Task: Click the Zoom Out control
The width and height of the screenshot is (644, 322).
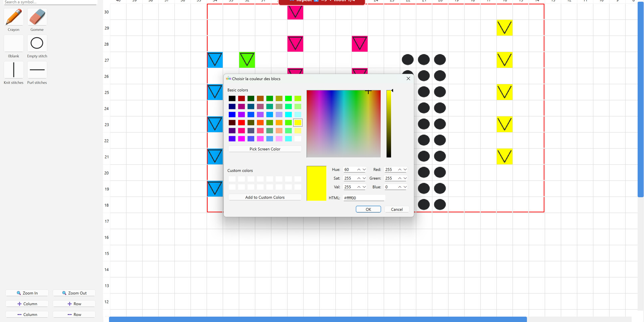Action: click(74, 293)
